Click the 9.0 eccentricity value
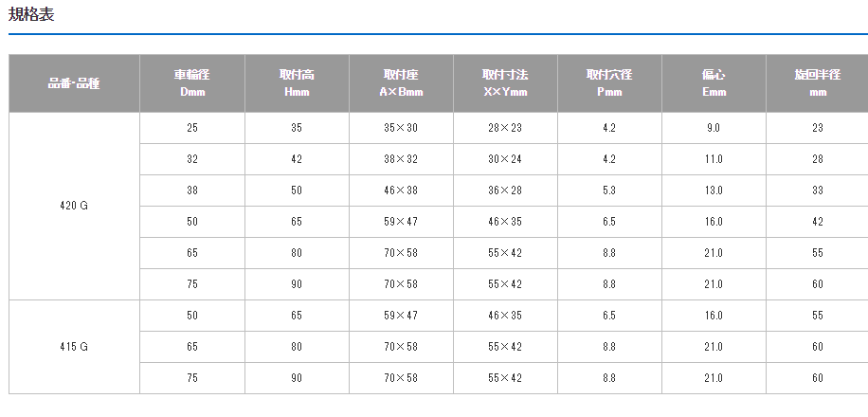 pos(714,128)
